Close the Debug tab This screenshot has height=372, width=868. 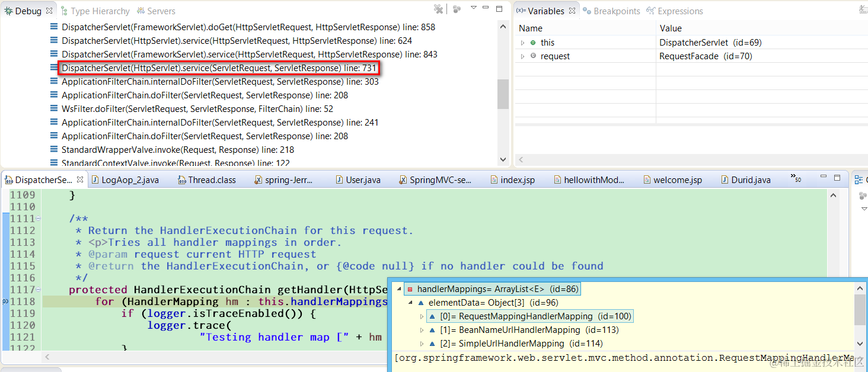click(x=49, y=11)
